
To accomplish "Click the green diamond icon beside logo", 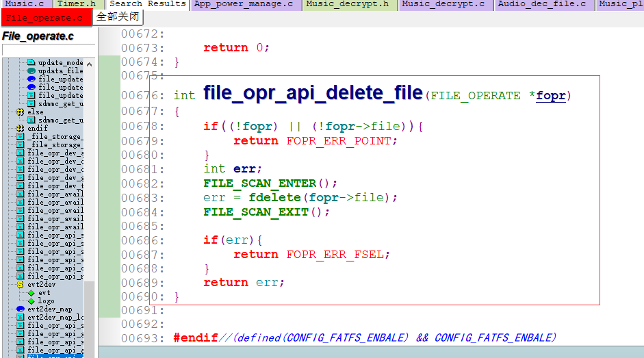I will point(31,301).
